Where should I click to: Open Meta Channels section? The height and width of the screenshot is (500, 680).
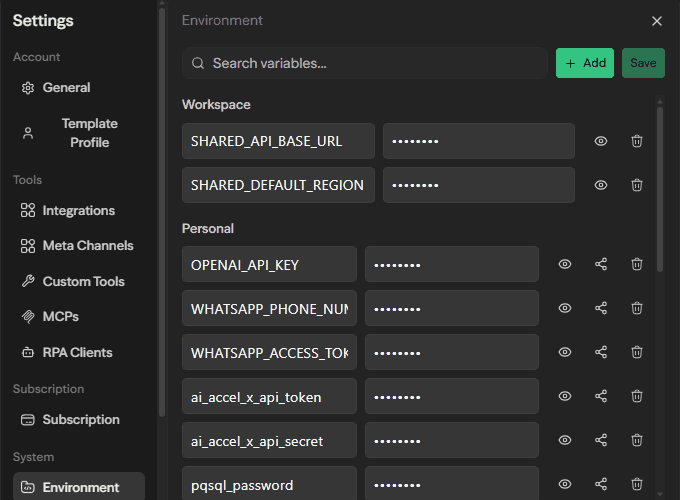pyautogui.click(x=79, y=245)
